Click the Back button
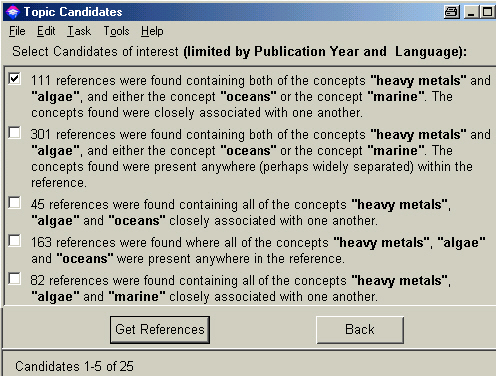Screen dimensions: 496x376 point(360,330)
